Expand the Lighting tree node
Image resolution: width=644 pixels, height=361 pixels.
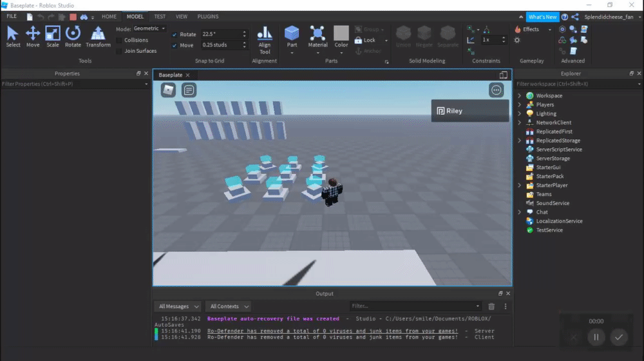point(520,113)
